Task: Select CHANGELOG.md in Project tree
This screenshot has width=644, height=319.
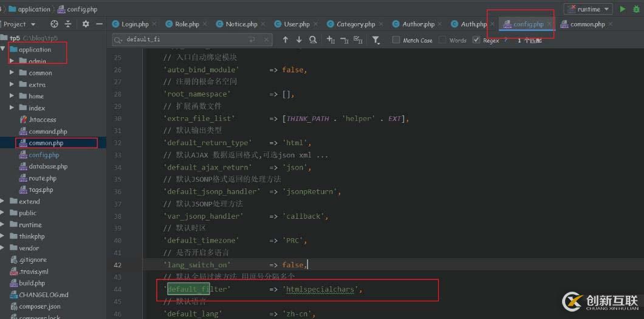Action: click(x=44, y=295)
